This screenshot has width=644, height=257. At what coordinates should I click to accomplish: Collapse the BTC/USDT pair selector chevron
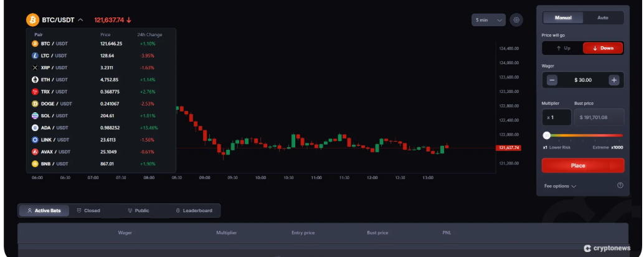[x=80, y=20]
